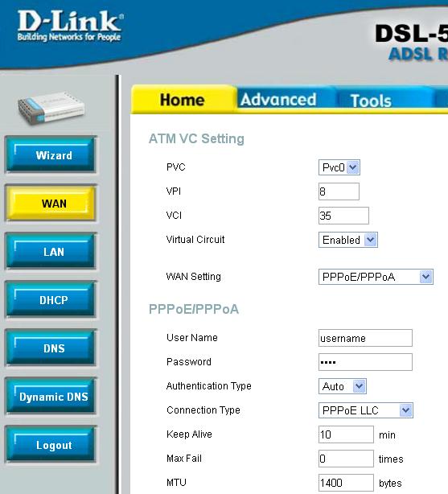Go to LAN settings
Viewport: 448px width, 494px height.
tap(51, 251)
